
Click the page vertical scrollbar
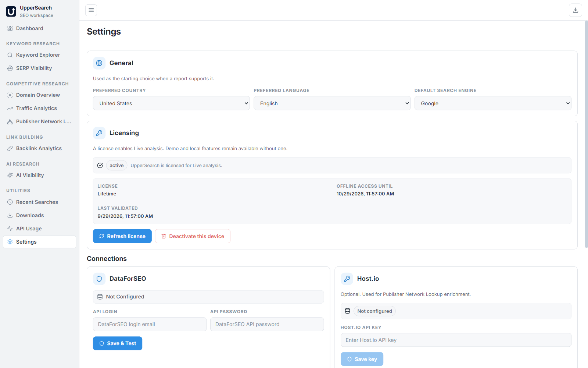pyautogui.click(x=586, y=134)
